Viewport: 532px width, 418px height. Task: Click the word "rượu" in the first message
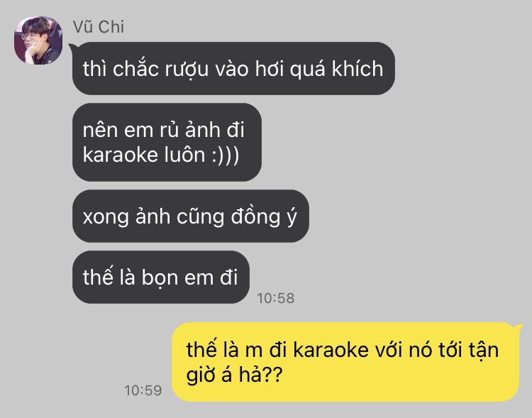click(x=187, y=69)
